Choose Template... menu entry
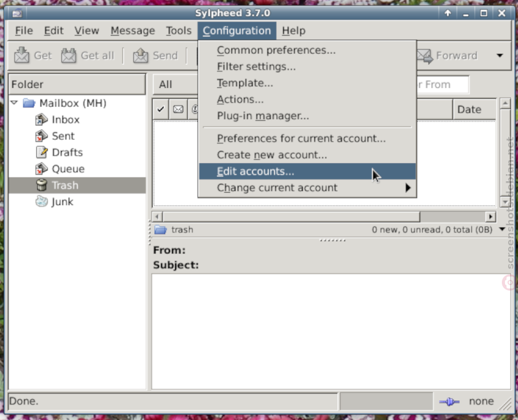This screenshot has width=518, height=420. coord(307,83)
